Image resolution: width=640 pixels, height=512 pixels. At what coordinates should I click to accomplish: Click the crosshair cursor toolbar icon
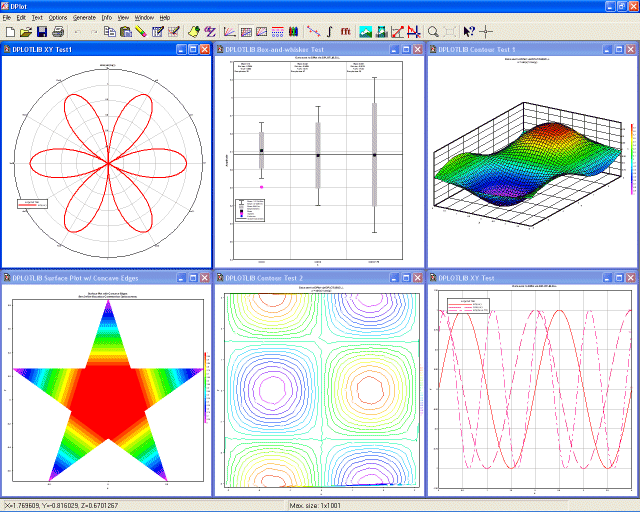486,32
